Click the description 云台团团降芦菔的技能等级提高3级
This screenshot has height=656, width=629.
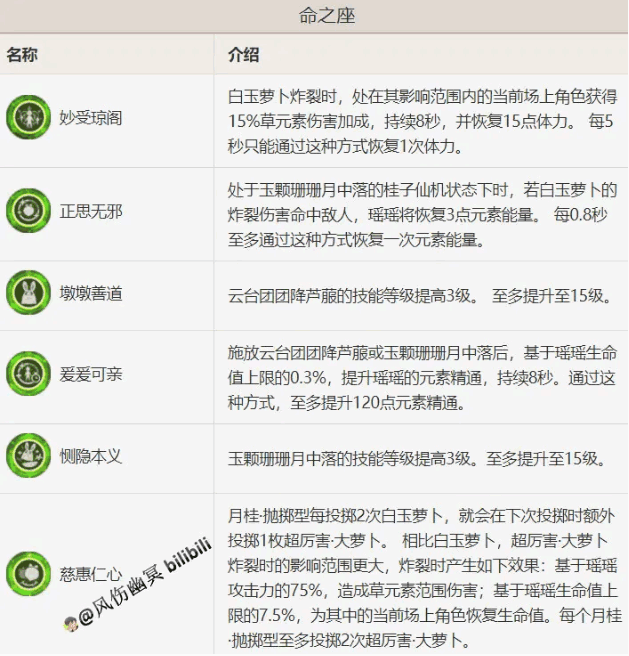click(x=421, y=296)
